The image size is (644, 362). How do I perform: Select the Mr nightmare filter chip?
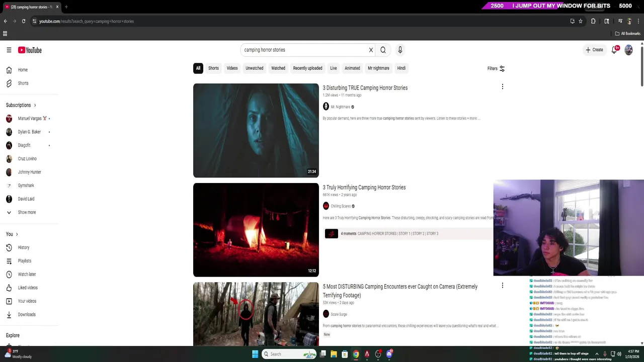pos(378,68)
